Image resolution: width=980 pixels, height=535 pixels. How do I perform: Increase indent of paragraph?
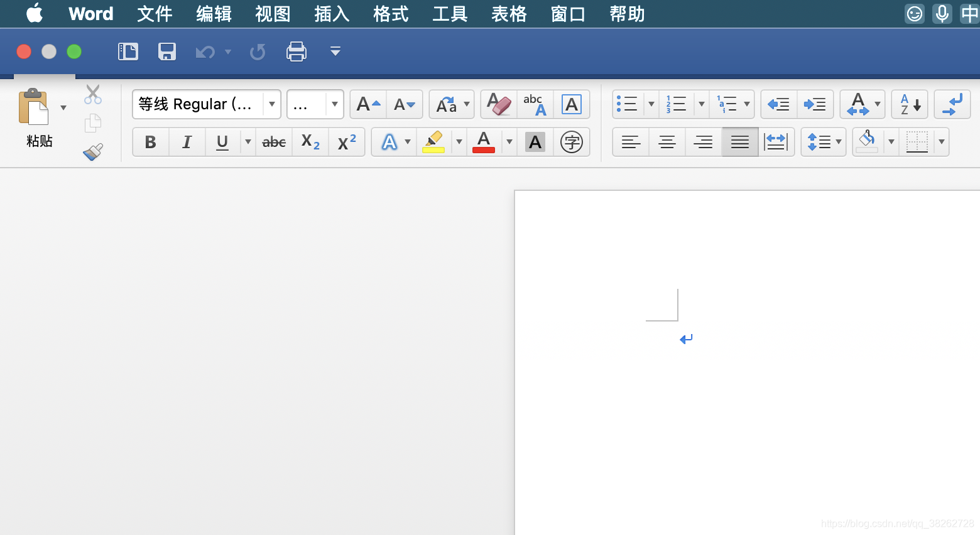pos(815,104)
